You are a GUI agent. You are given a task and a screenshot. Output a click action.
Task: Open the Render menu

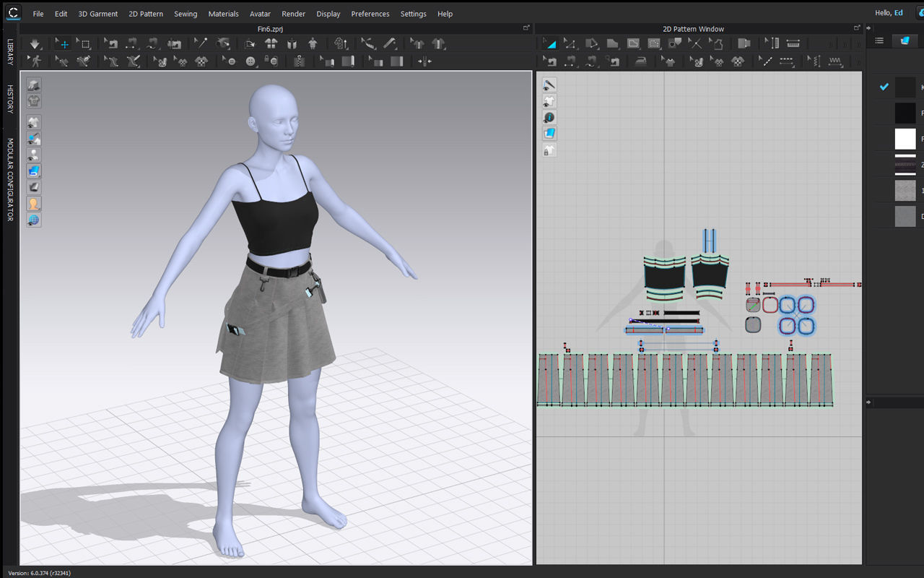click(293, 14)
